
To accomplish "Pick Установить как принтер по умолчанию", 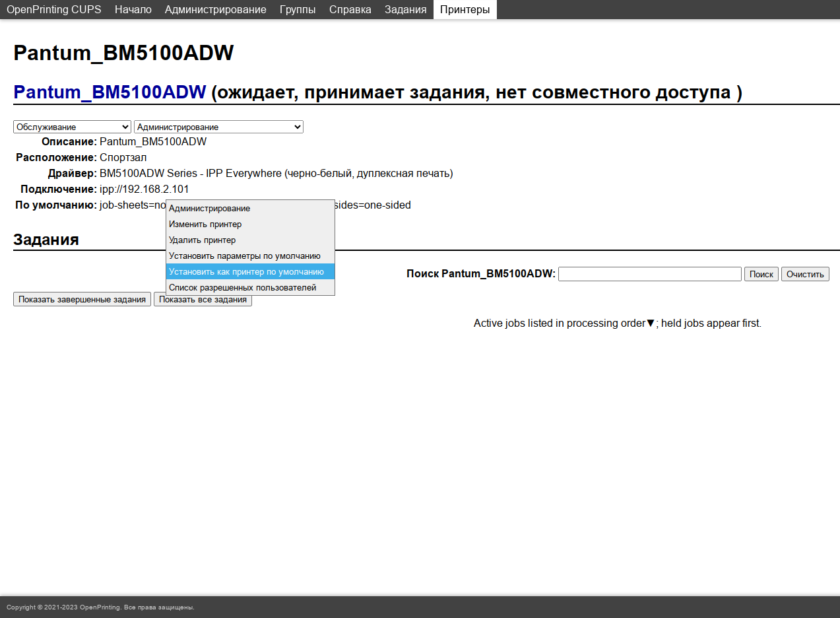I will tap(246, 272).
